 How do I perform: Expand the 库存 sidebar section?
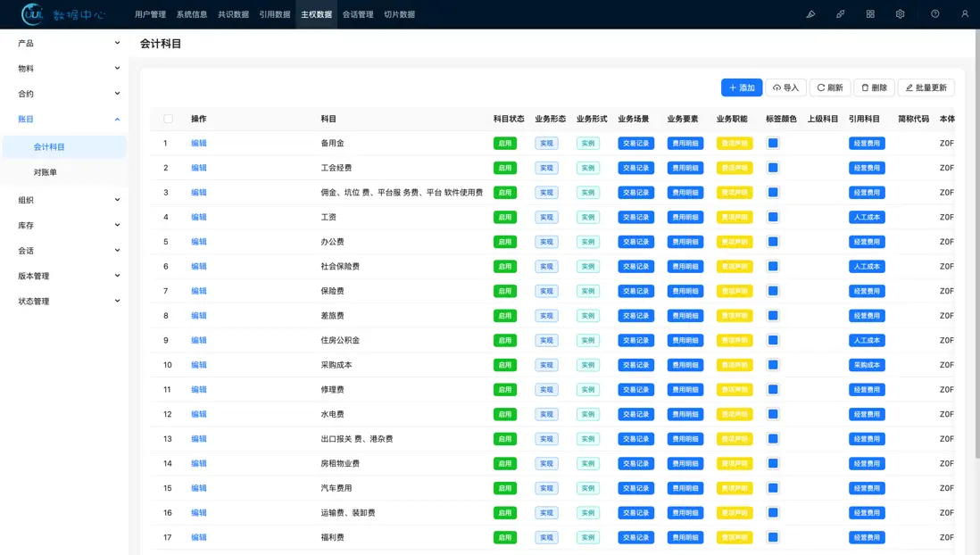click(x=64, y=225)
